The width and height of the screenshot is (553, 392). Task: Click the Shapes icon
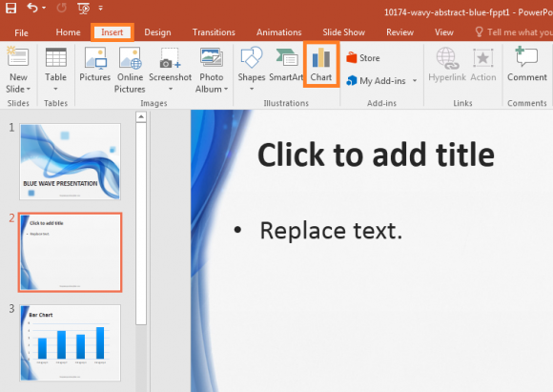251,57
